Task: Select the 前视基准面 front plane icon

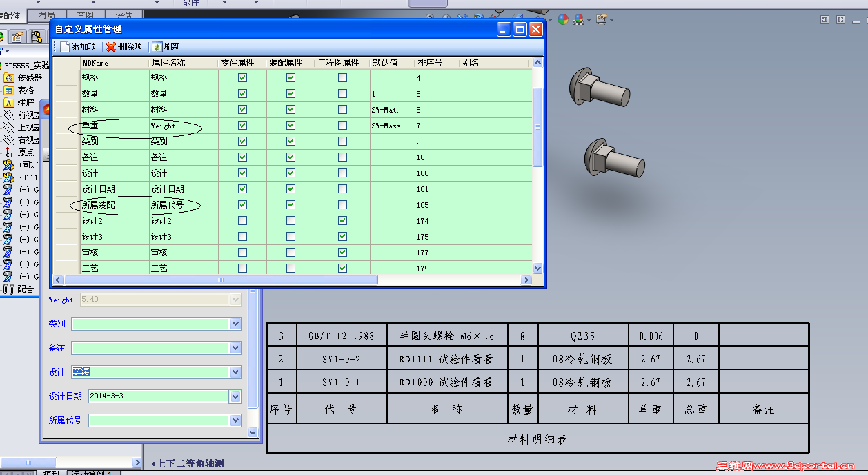Action: 9,115
